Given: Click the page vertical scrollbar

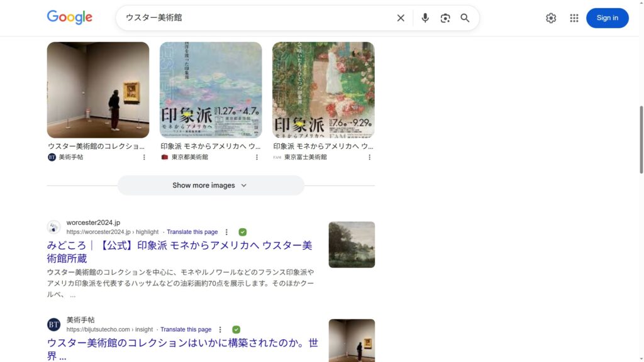Looking at the screenshot, I should (641, 138).
